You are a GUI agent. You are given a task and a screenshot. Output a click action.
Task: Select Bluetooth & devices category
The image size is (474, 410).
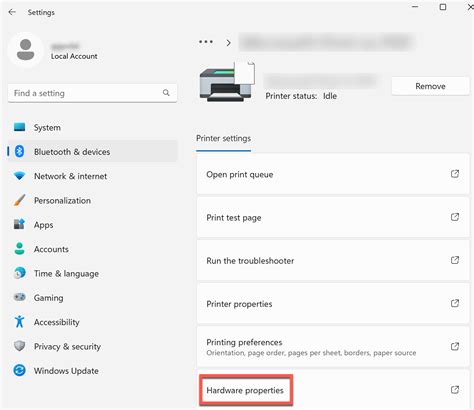pyautogui.click(x=92, y=152)
